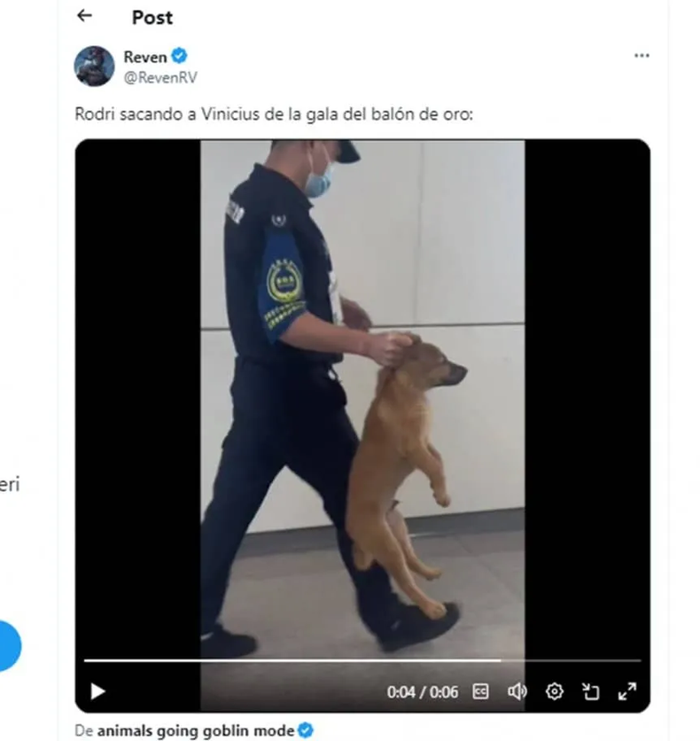Click the Post header title
This screenshot has height=741, width=700.
coord(152,18)
